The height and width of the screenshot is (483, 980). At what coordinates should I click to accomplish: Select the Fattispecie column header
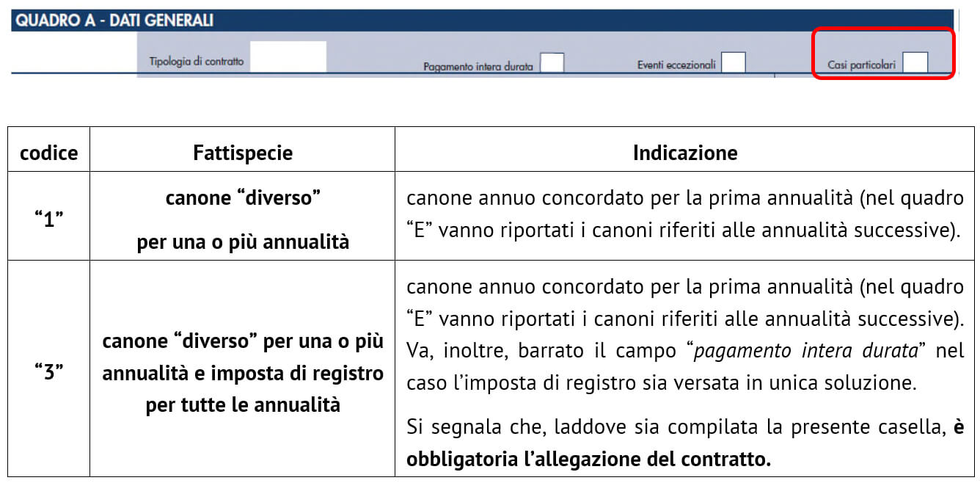243,153
